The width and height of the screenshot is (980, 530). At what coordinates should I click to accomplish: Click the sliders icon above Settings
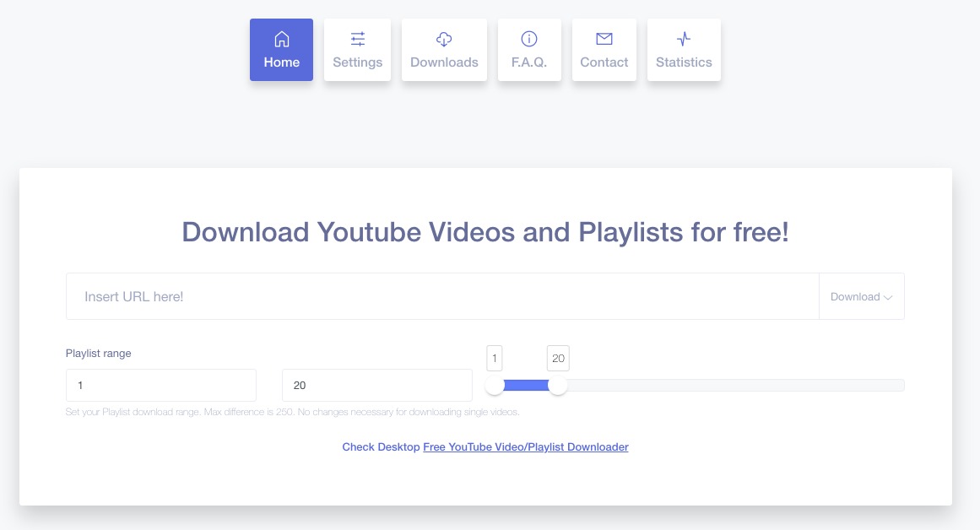tap(358, 39)
